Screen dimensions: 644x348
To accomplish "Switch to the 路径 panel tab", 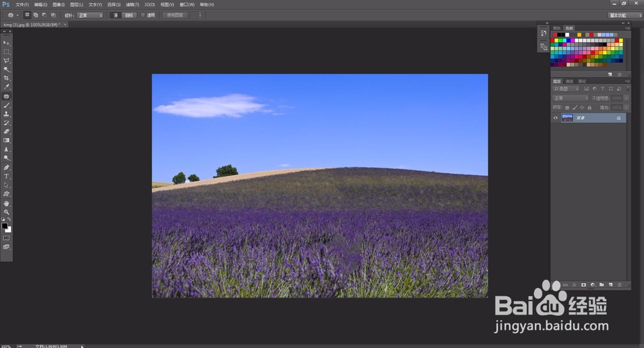I will pyautogui.click(x=582, y=81).
